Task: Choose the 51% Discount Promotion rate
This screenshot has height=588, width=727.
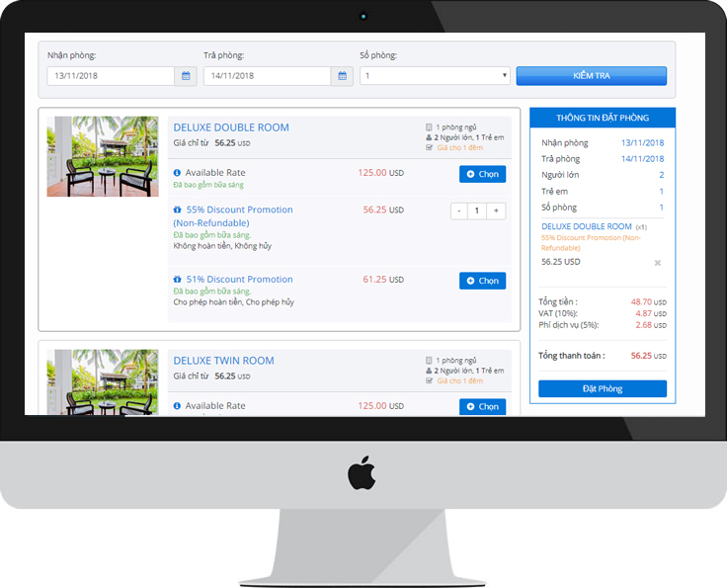Action: [482, 281]
